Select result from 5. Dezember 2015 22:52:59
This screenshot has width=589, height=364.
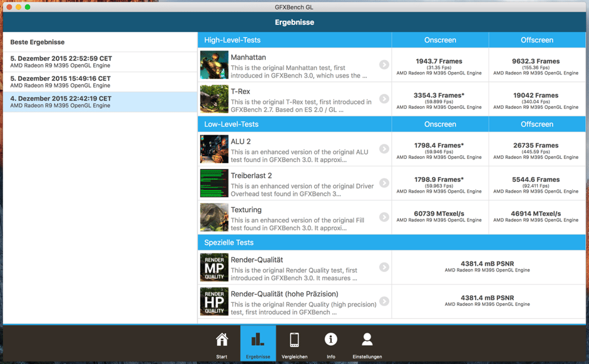click(100, 62)
